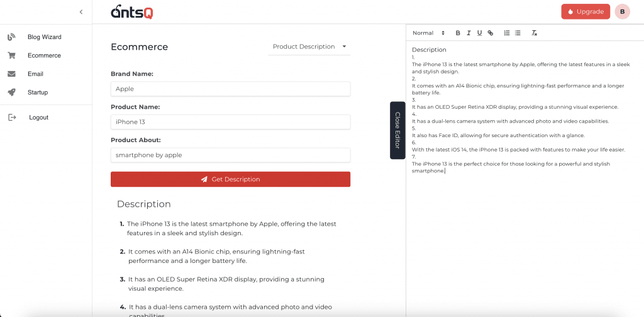This screenshot has height=317, width=644.
Task: Click the Close Editor vertical tab
Action: (x=397, y=130)
